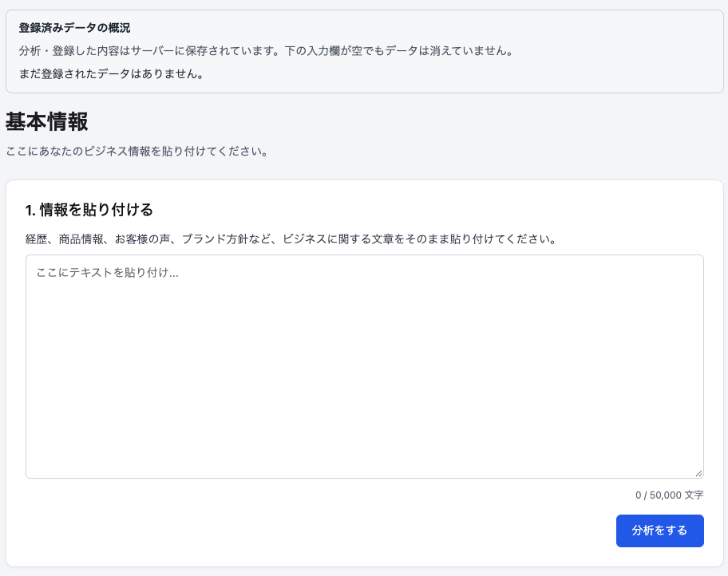Click the 登録済みデータの概況 title
This screenshot has height=576, width=728.
pyautogui.click(x=74, y=28)
